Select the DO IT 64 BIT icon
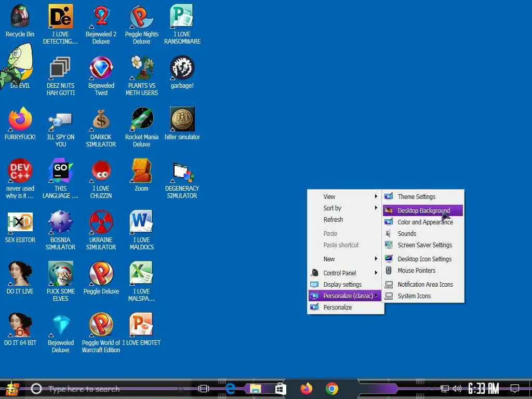 20,325
